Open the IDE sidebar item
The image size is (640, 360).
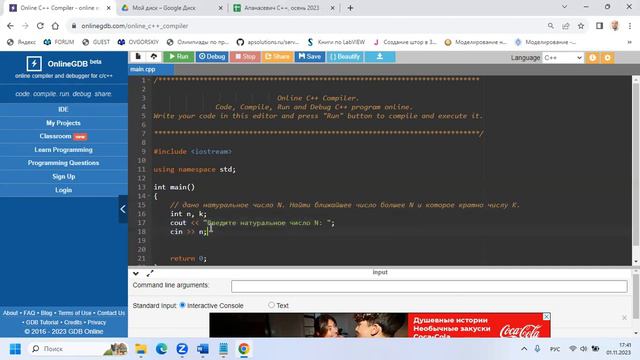[x=63, y=109]
